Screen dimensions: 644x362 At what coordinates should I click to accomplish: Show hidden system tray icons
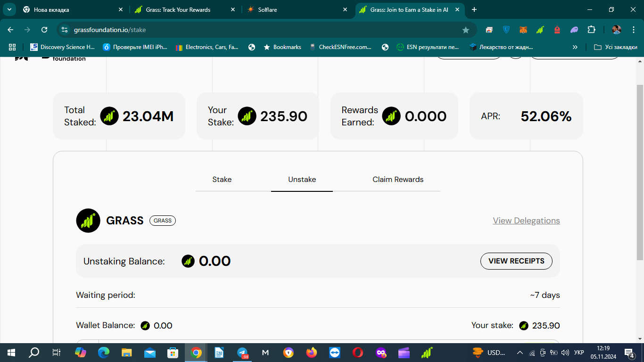click(x=520, y=353)
